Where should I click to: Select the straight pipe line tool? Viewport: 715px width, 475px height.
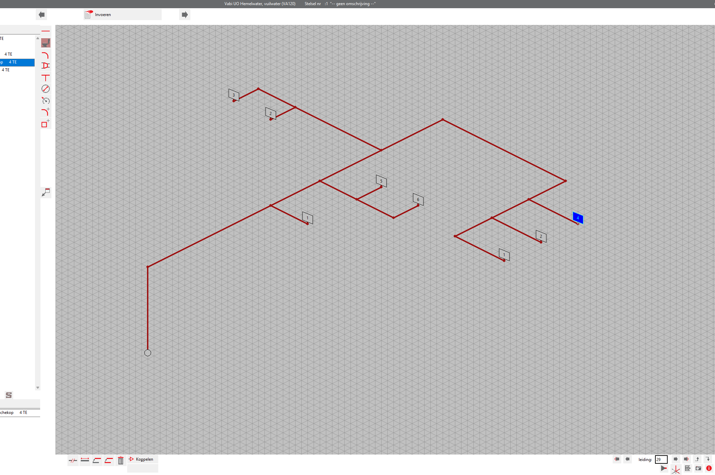point(45,31)
